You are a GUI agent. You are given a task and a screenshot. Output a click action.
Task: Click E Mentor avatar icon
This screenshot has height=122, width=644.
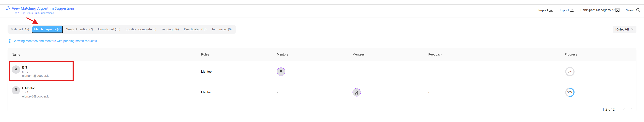[16, 90]
